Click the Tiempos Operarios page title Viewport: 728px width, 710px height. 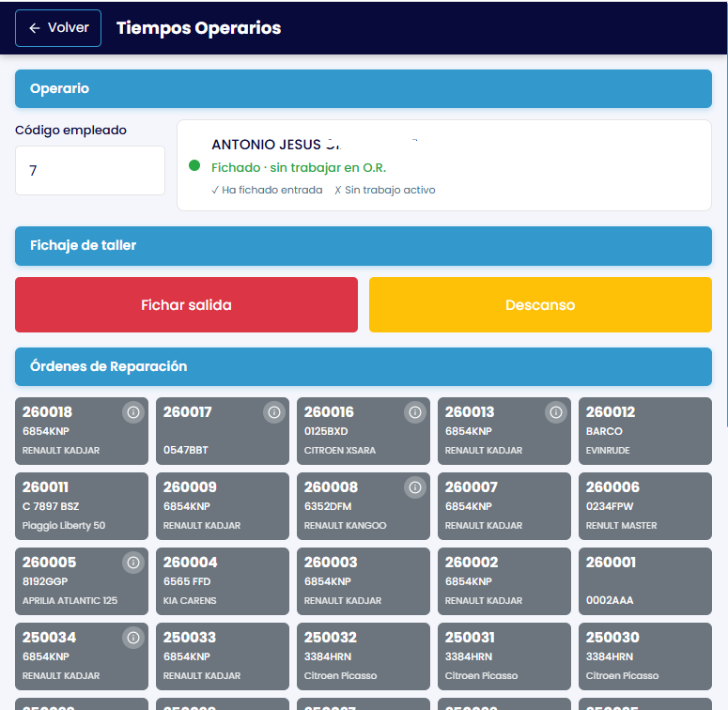point(199,28)
